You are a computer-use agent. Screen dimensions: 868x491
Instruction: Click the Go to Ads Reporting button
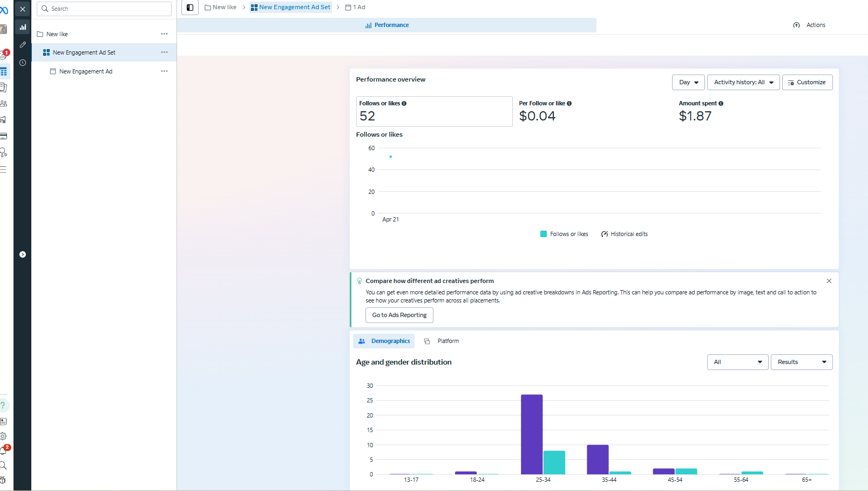(399, 315)
